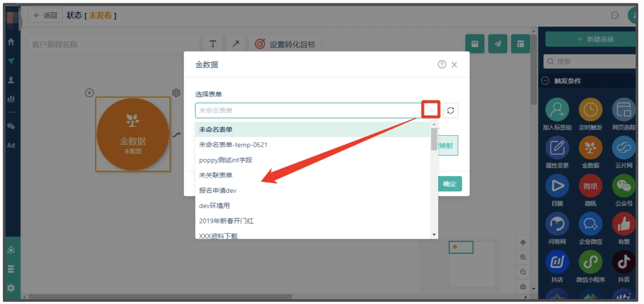This screenshot has height=304, width=644.
Task: Open the stacked server icon in sidebar
Action: click(x=11, y=269)
